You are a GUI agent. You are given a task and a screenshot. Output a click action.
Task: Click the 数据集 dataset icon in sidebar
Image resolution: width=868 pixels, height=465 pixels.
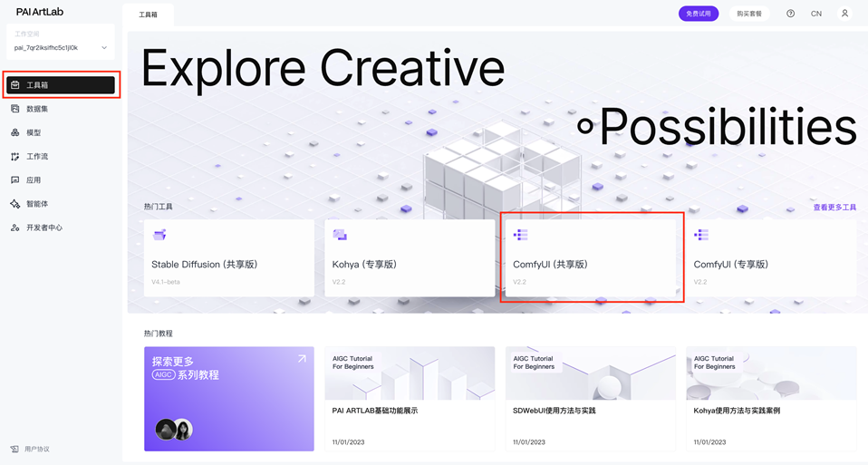pos(14,109)
